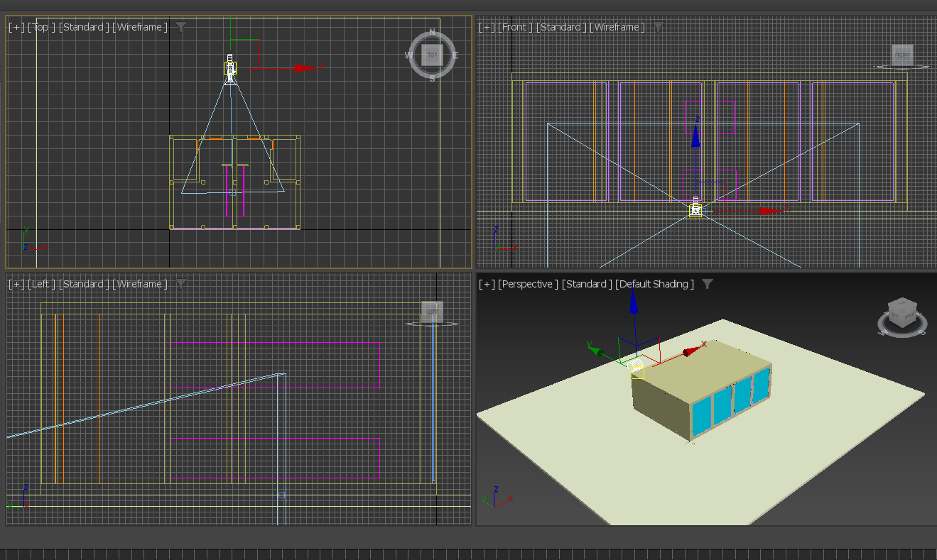Click the FRONT face of Front viewport ViewCube
This screenshot has height=560, width=937.
point(902,55)
